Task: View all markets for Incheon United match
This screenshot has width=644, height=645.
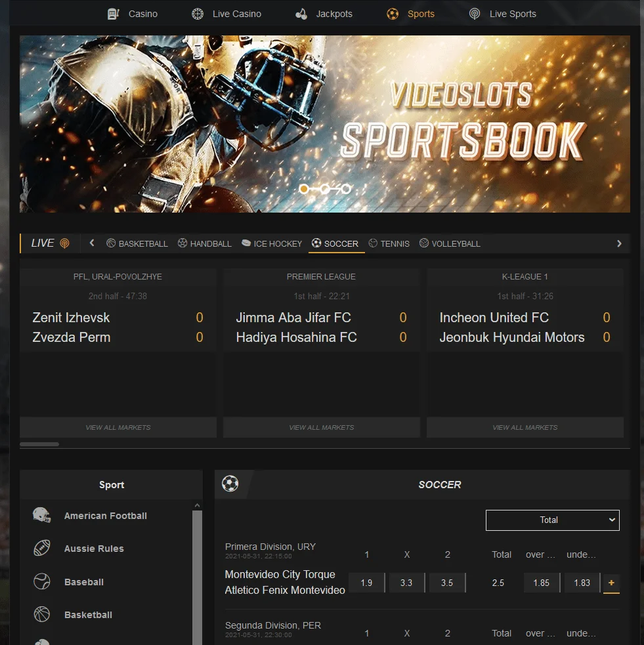Action: click(525, 427)
